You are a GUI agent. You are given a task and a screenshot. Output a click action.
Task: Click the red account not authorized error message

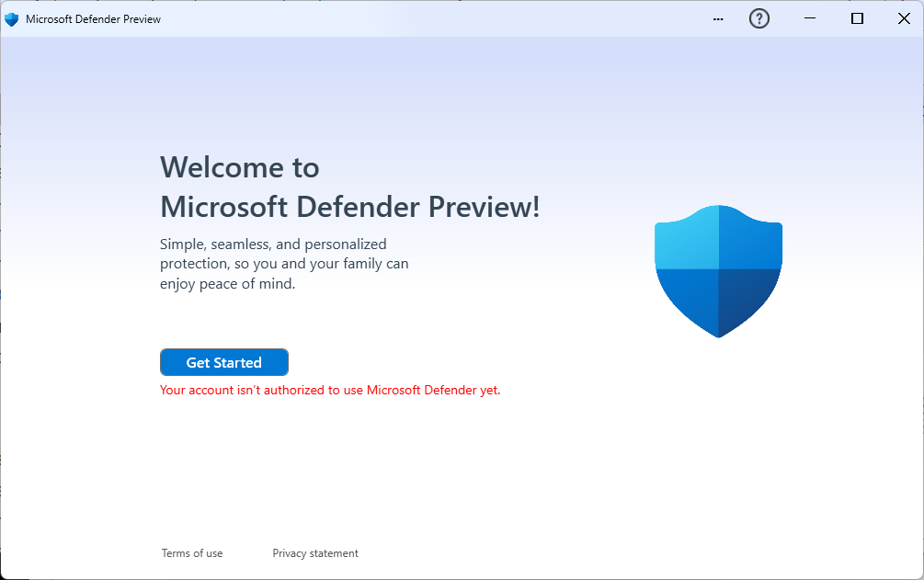coord(330,390)
